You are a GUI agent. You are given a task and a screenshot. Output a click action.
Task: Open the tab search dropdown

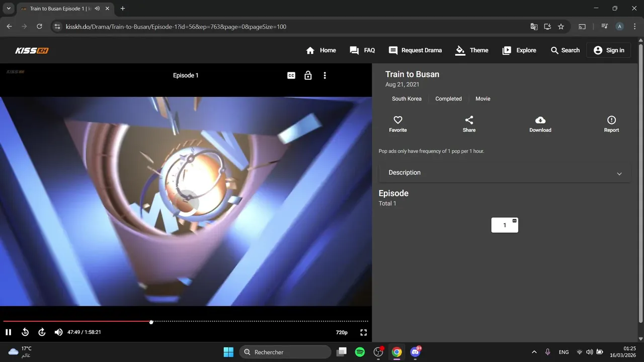click(x=9, y=9)
